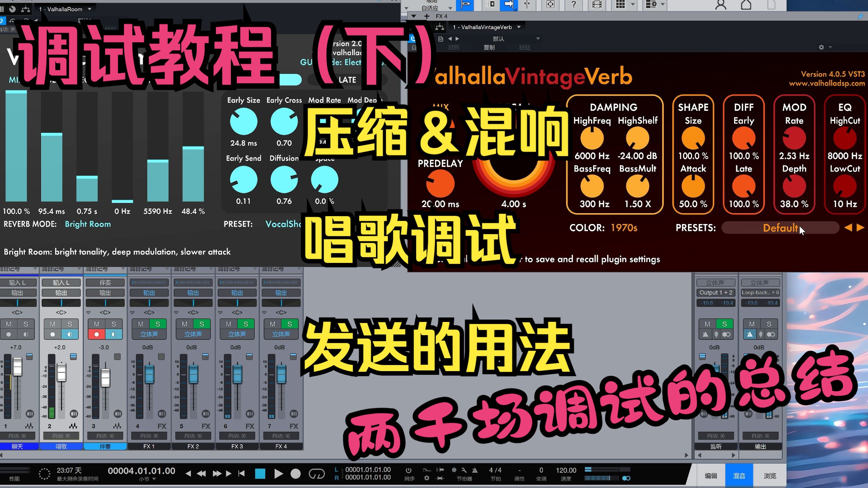Click the 120.00 tempo value field
This screenshot has width=868, height=488.
click(566, 470)
